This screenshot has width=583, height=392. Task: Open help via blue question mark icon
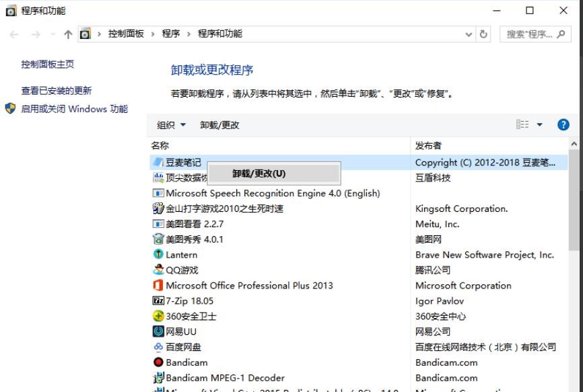(563, 124)
